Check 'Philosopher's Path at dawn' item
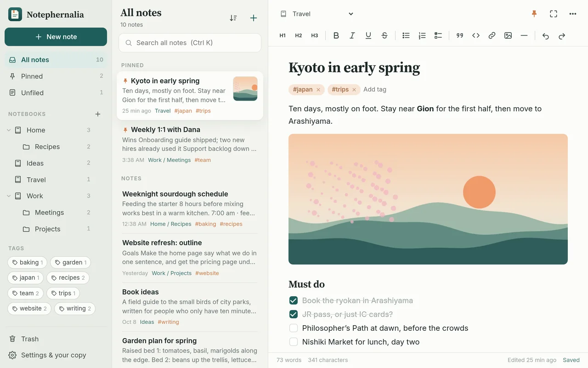This screenshot has width=588, height=368. point(294,328)
